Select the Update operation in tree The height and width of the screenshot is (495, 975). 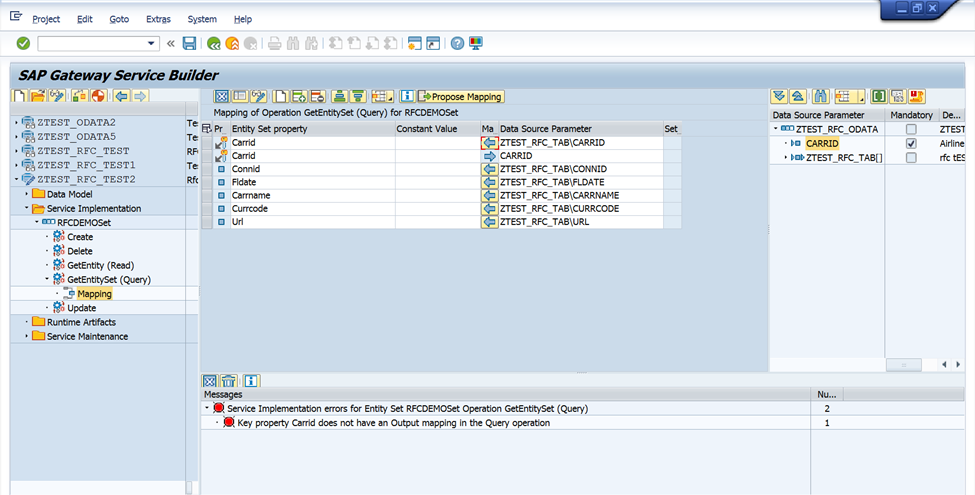coord(81,308)
